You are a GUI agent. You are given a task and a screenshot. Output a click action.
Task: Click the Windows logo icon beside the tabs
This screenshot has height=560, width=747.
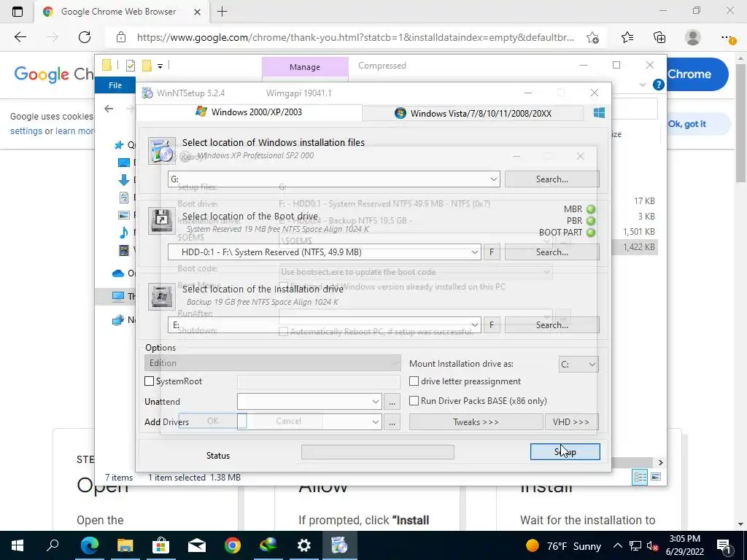click(x=599, y=113)
